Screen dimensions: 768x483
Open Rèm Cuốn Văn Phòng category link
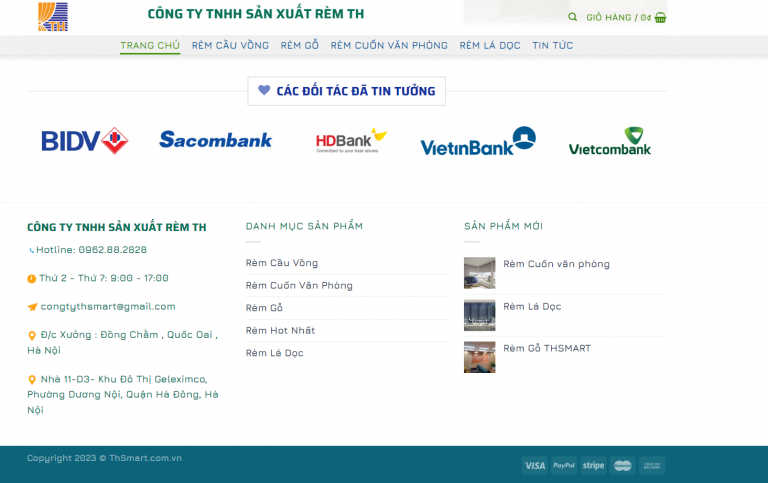pyautogui.click(x=299, y=286)
